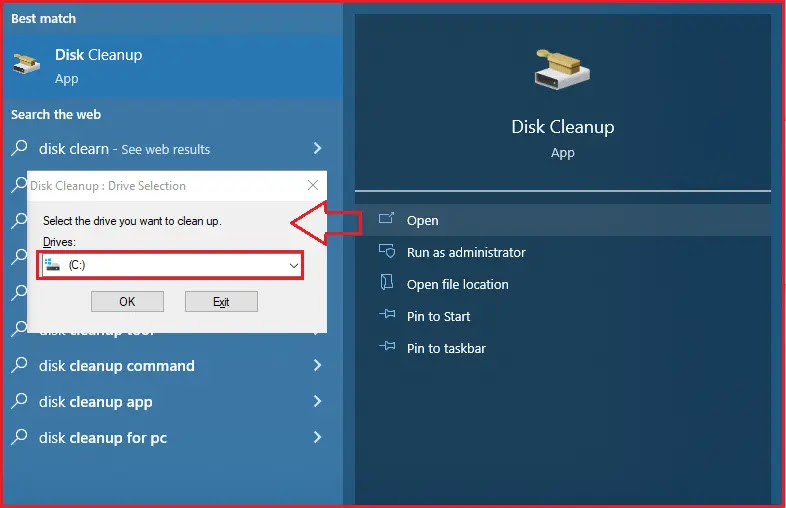This screenshot has height=508, width=786.
Task: Click search icon beside 'disk cleanup command'
Action: point(20,365)
